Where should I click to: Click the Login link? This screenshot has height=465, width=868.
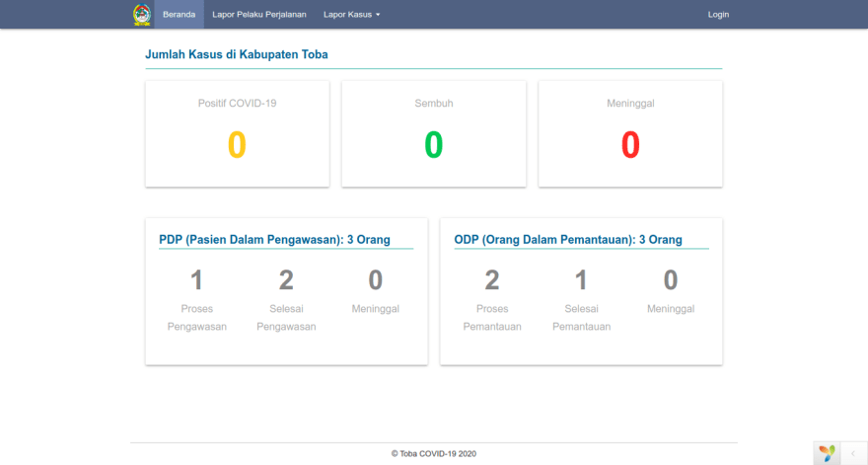(718, 15)
